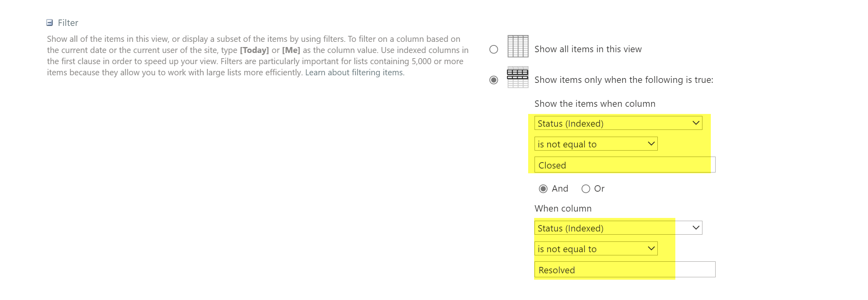This screenshot has height=300, width=868.
Task: Click 'Show items only when the following' label
Action: coord(623,80)
